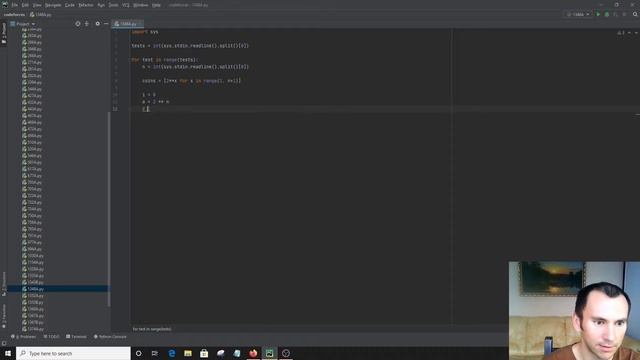Click Windows search box 'Type here to search'
Screen dimensions: 640x360
point(73,353)
